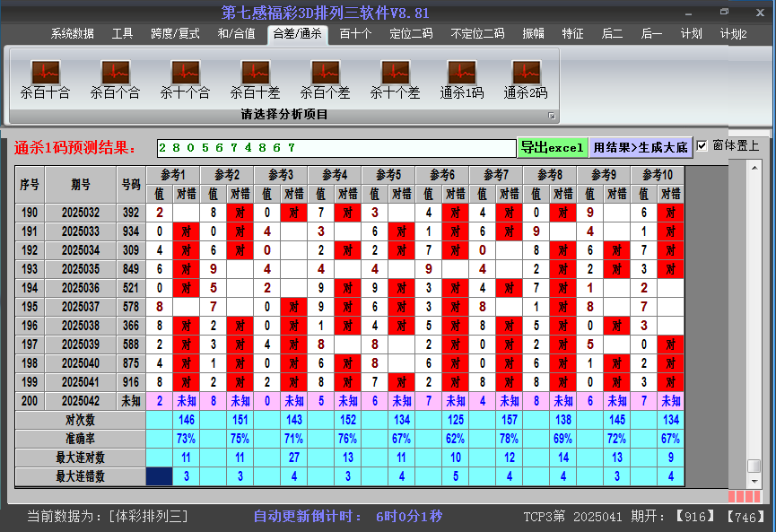Expand the ribbon group dialog launcher
The width and height of the screenshot is (776, 532).
(x=552, y=116)
